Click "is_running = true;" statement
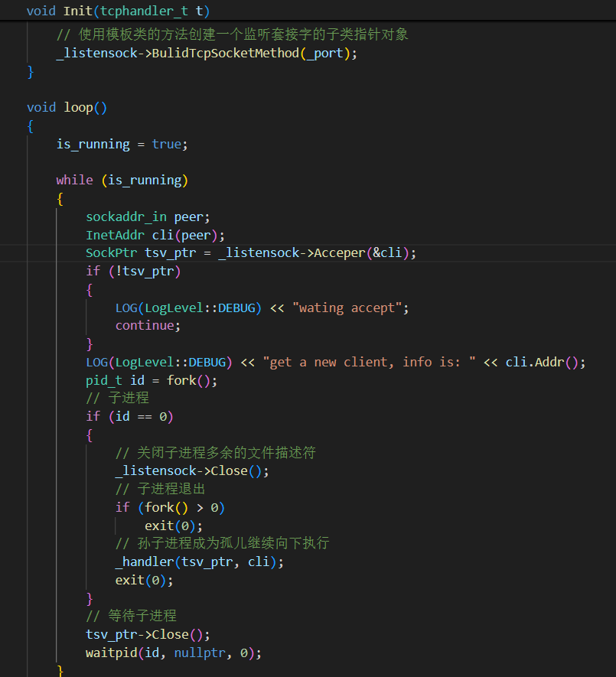Image resolution: width=616 pixels, height=677 pixels. [x=122, y=144]
